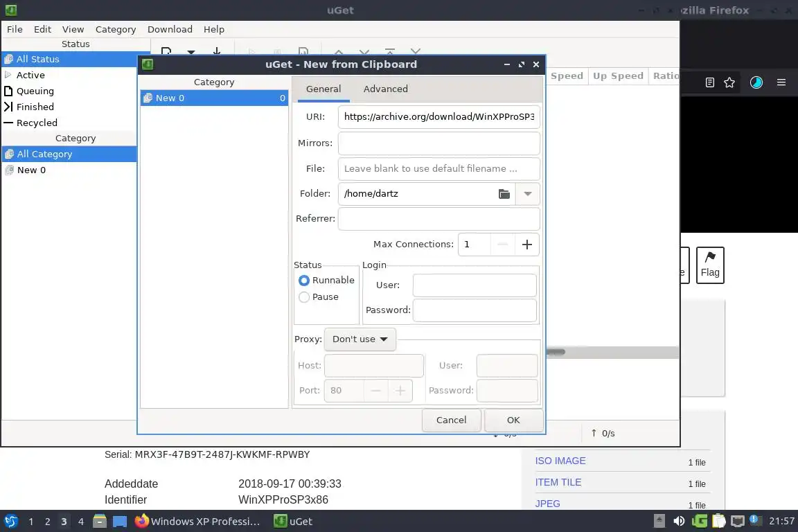The height and width of the screenshot is (532, 798).
Task: Open ISO IMAGE download link
Action: click(x=560, y=461)
